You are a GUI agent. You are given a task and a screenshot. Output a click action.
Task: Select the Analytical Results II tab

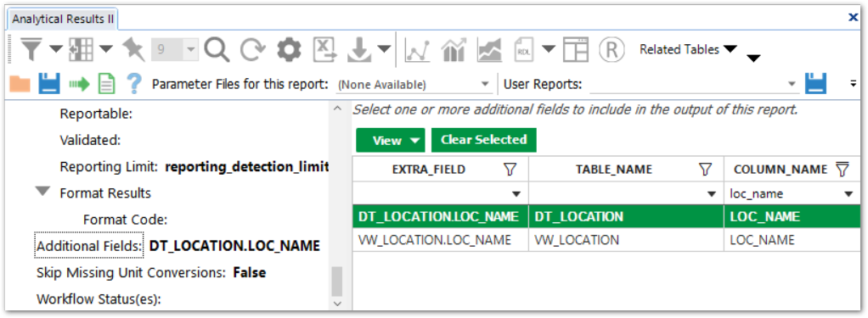pyautogui.click(x=63, y=19)
